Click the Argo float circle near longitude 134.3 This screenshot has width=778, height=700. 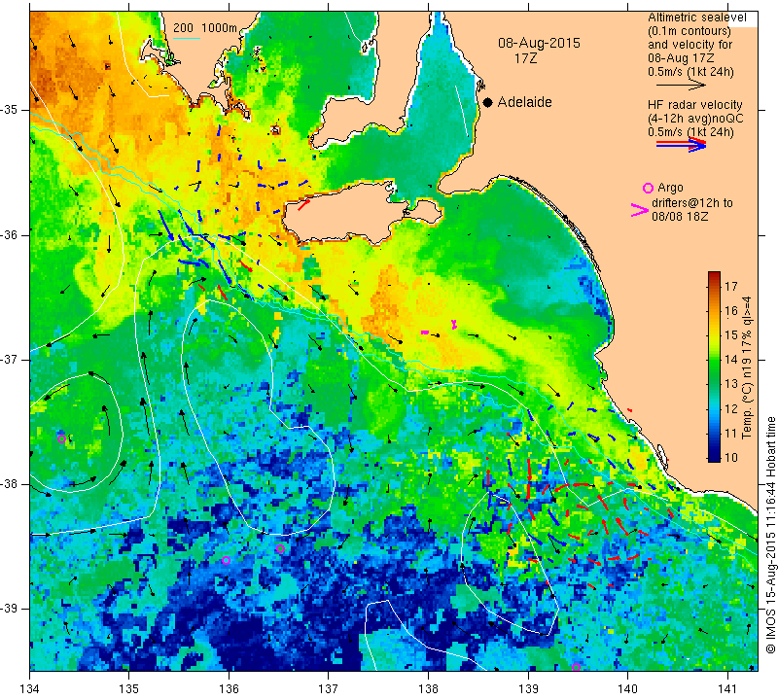tap(61, 438)
